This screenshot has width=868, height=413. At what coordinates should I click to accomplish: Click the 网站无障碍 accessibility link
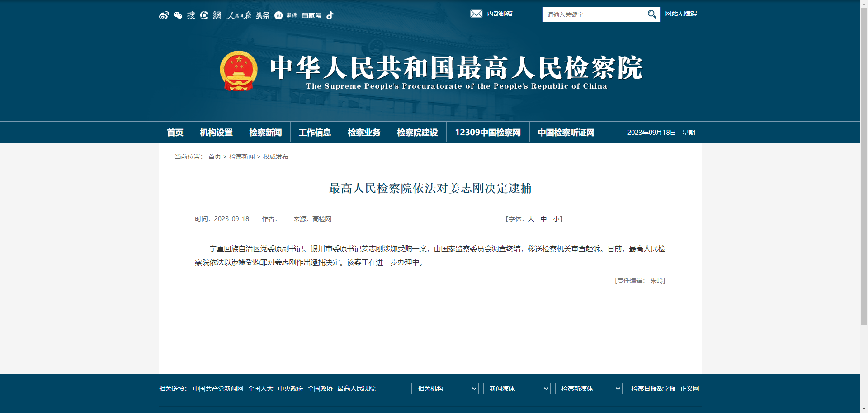(x=681, y=14)
